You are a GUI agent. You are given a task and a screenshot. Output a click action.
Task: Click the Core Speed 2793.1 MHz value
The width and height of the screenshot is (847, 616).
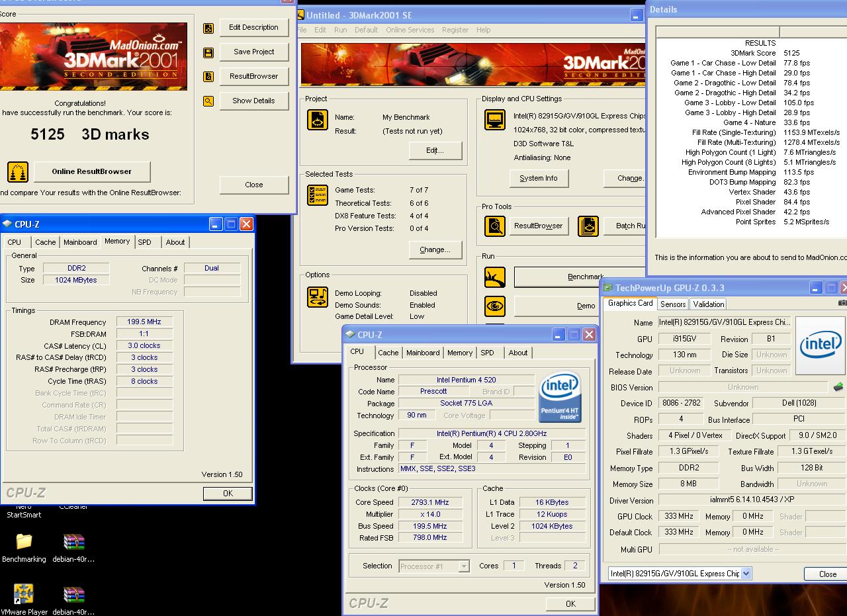(x=430, y=502)
